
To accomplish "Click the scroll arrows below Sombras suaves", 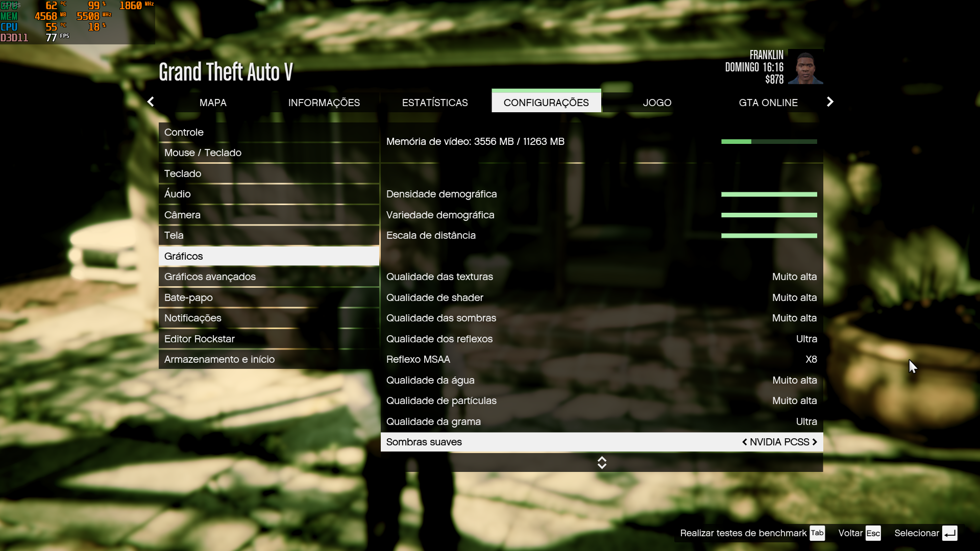I will coord(602,462).
